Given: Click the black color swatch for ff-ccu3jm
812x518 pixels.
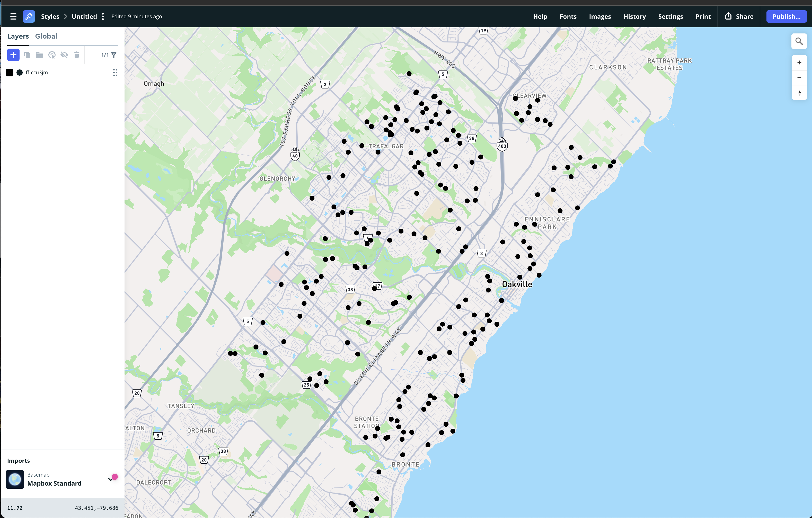Looking at the screenshot, I should tap(10, 73).
